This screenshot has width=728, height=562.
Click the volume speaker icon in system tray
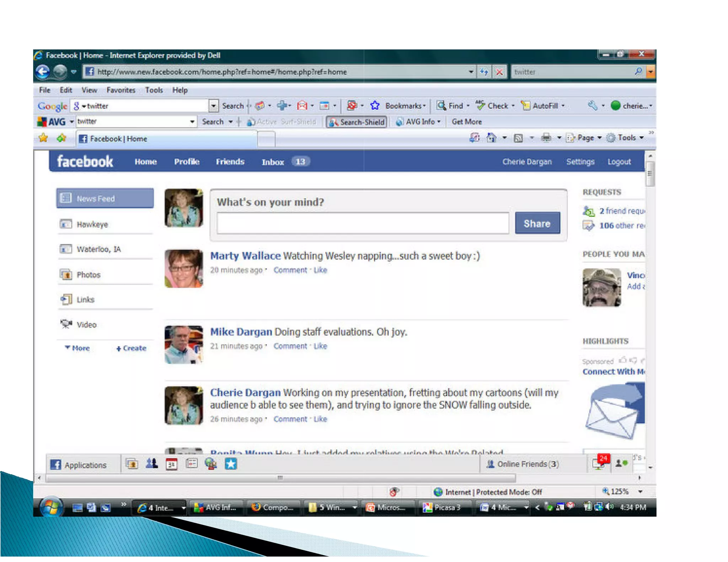[x=609, y=507]
